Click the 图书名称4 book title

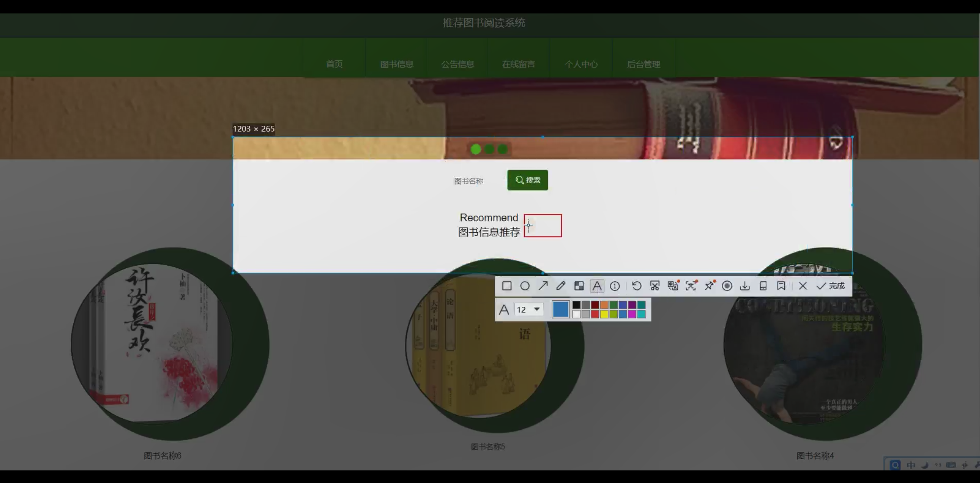tap(815, 456)
